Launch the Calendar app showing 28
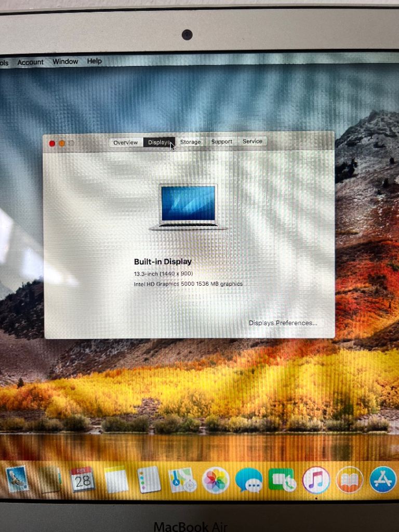Screen dimensions: 399x532 [x=83, y=479]
